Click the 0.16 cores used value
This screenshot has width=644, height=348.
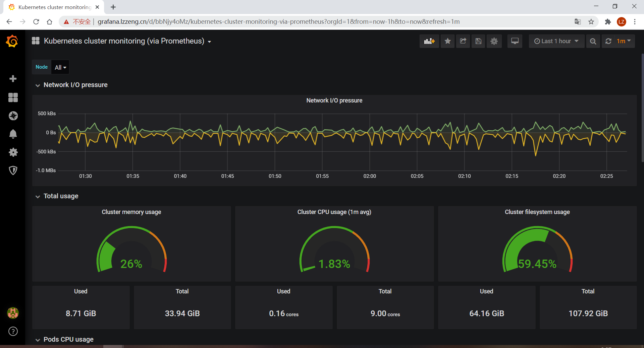pyautogui.click(x=284, y=314)
